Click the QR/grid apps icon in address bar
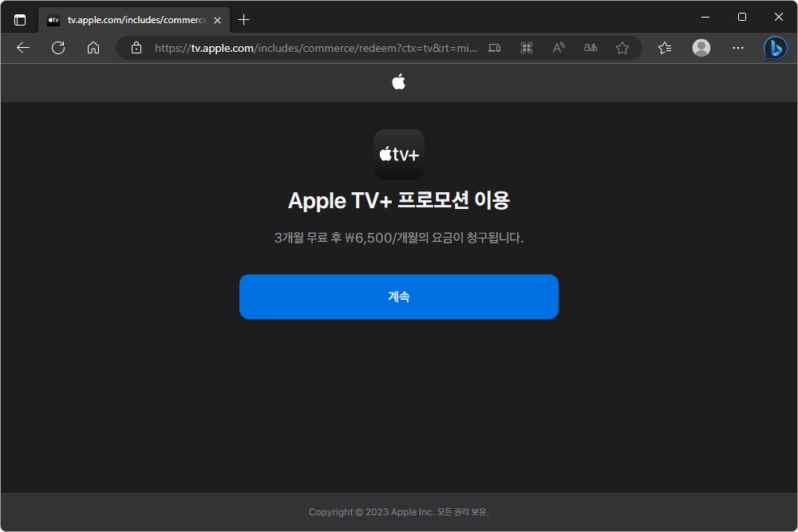The image size is (798, 532). point(526,48)
